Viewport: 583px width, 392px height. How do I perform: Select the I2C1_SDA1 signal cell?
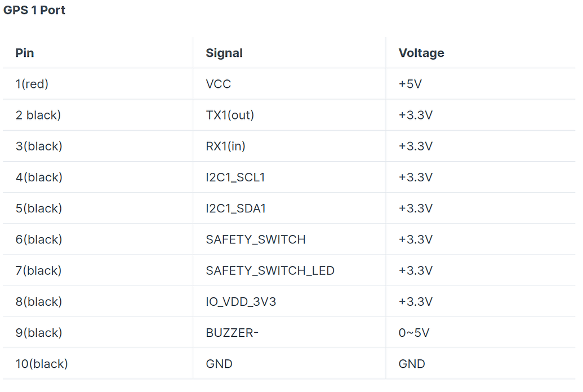[236, 208]
